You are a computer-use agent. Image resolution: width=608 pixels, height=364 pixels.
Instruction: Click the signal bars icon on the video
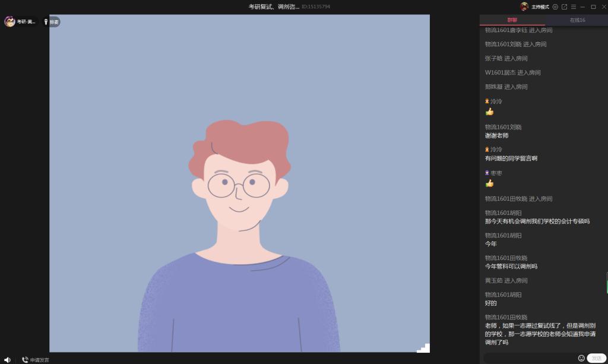[x=423, y=348]
